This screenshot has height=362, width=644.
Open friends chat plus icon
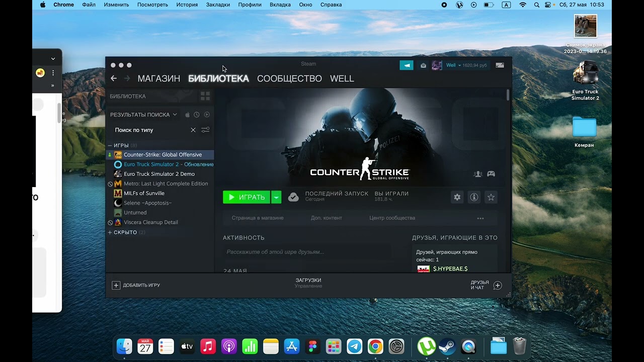point(498,286)
